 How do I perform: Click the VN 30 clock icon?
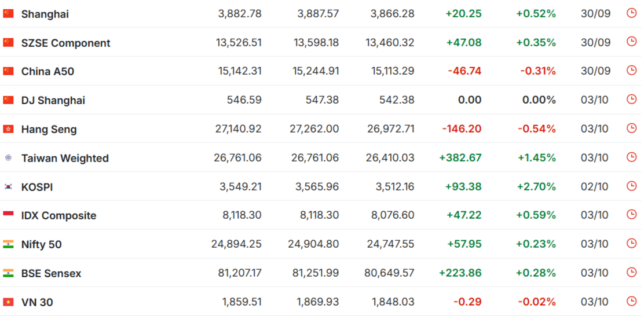click(631, 301)
